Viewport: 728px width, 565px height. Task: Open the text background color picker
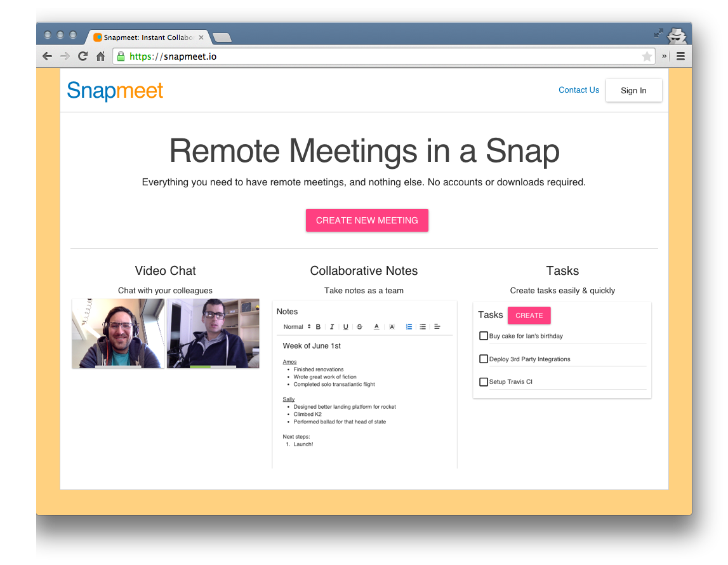click(x=392, y=327)
